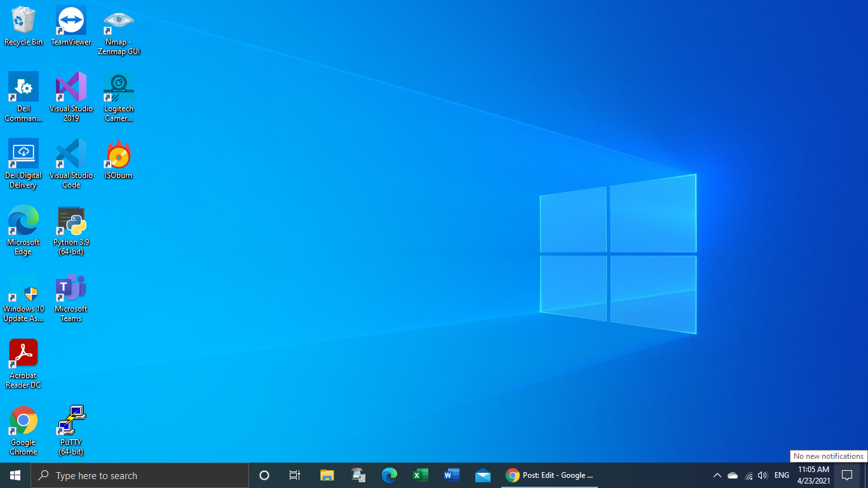Select the Microsoft Edge desktop shortcut
The height and width of the screenshot is (488, 868).
click(24, 231)
